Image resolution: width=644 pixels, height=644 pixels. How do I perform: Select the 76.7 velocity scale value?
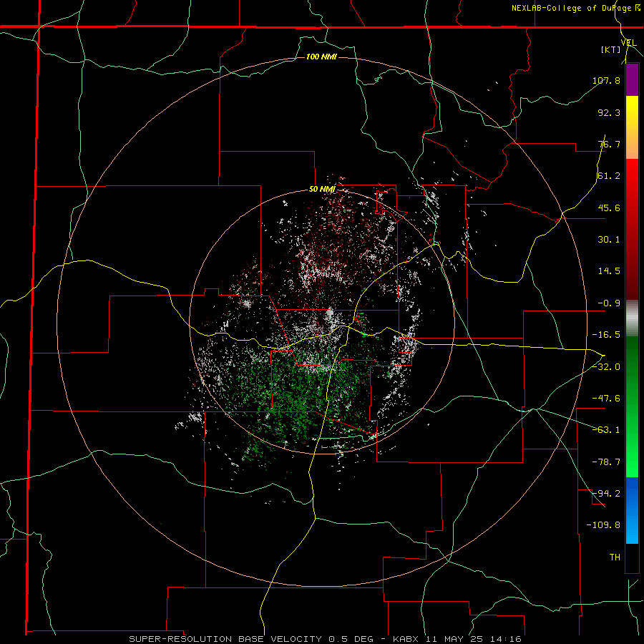click(609, 144)
